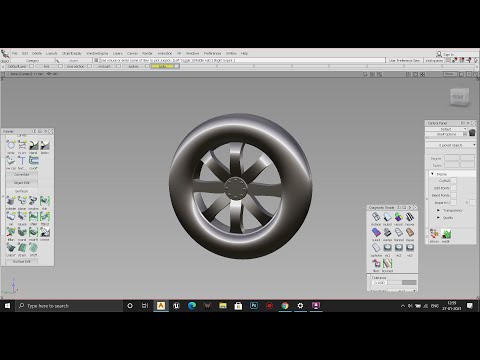Toggle the inner section layer checkbox

pos(89,66)
